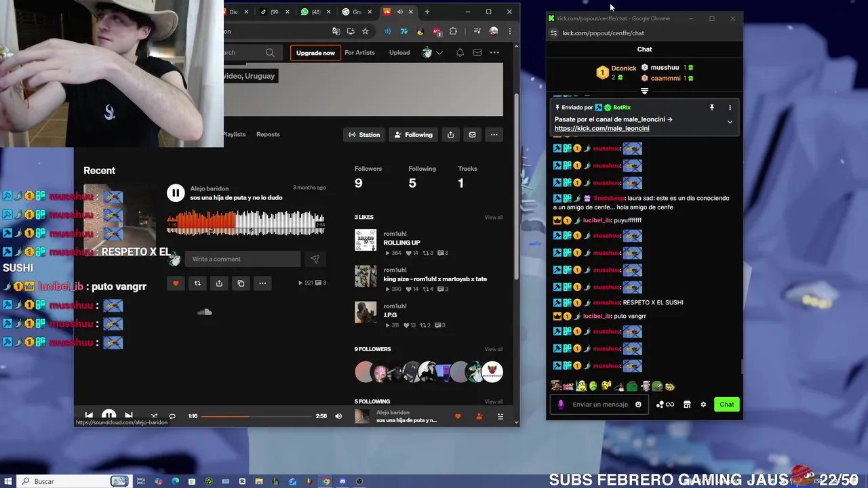The width and height of the screenshot is (868, 488).
Task: Click the Upgrade now button
Action: coord(315,53)
